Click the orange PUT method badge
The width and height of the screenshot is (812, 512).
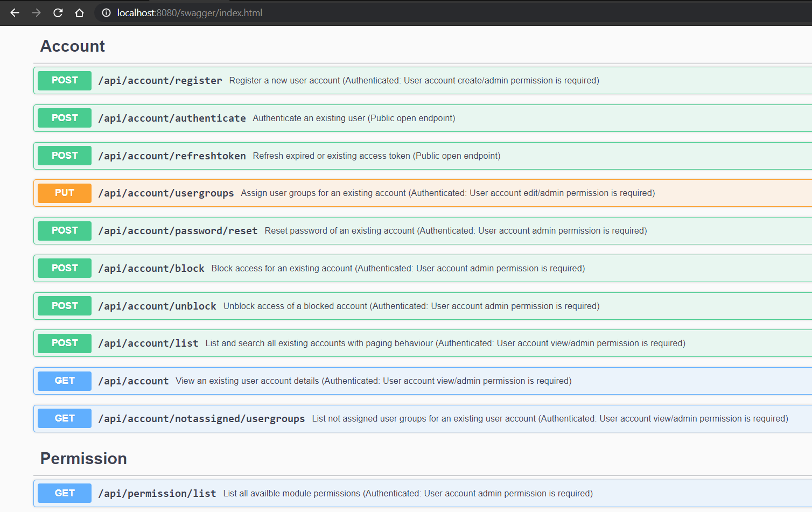[65, 193]
